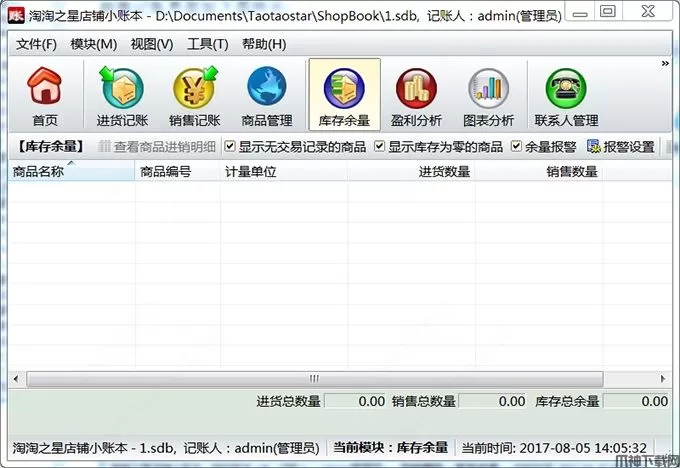Viewport: 680px width, 468px height.
Task: Click the 销售总数量 value field
Action: click(492, 401)
